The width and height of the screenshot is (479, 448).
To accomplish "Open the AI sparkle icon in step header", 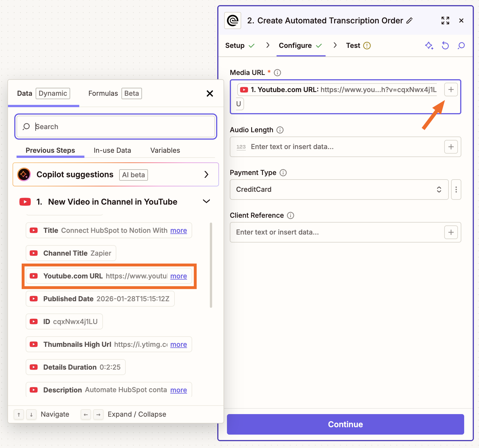I will (x=429, y=46).
